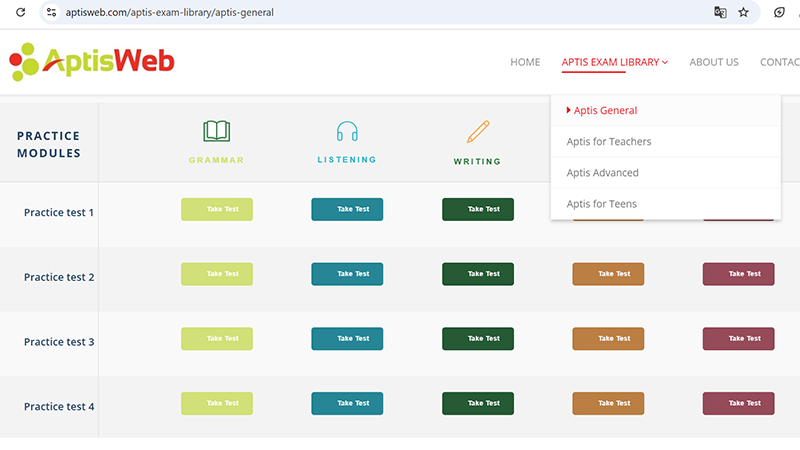This screenshot has height=450, width=800.
Task: Take Listening test for Practice test 4
Action: [x=347, y=404]
